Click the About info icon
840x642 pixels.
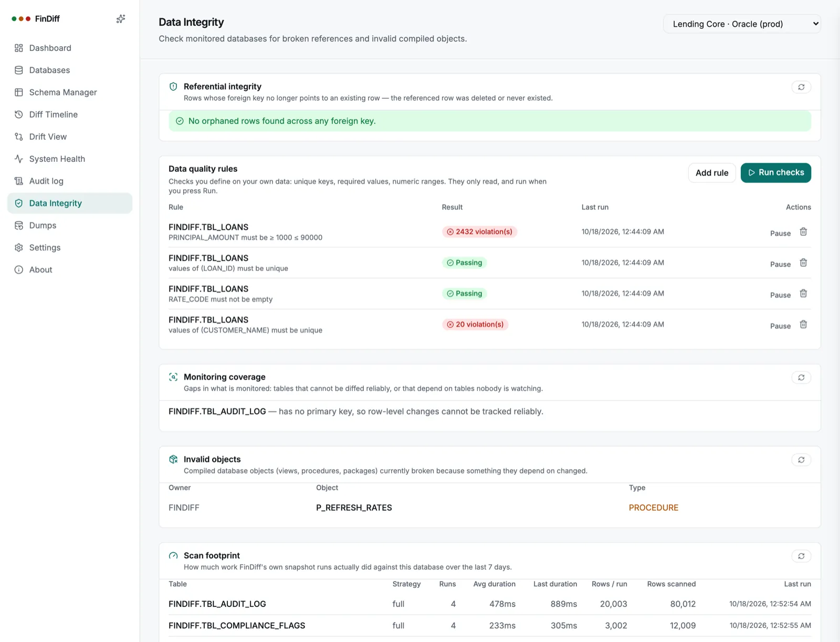(x=19, y=270)
